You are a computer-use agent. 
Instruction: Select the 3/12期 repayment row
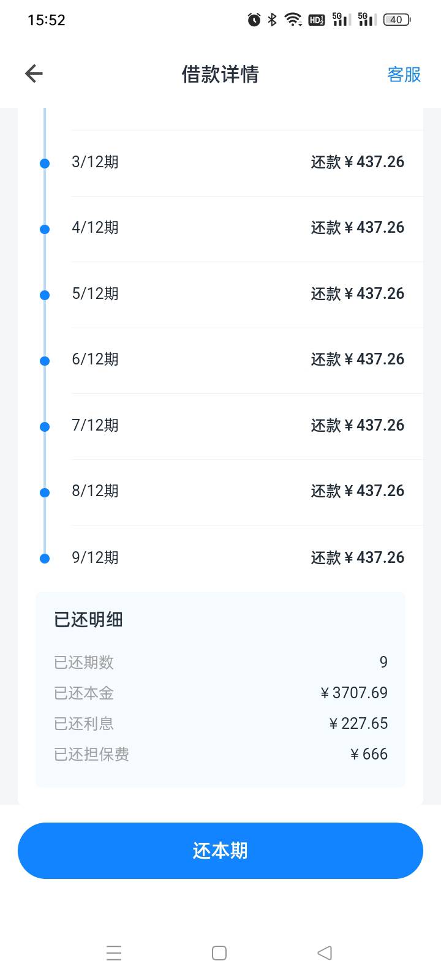(238, 162)
